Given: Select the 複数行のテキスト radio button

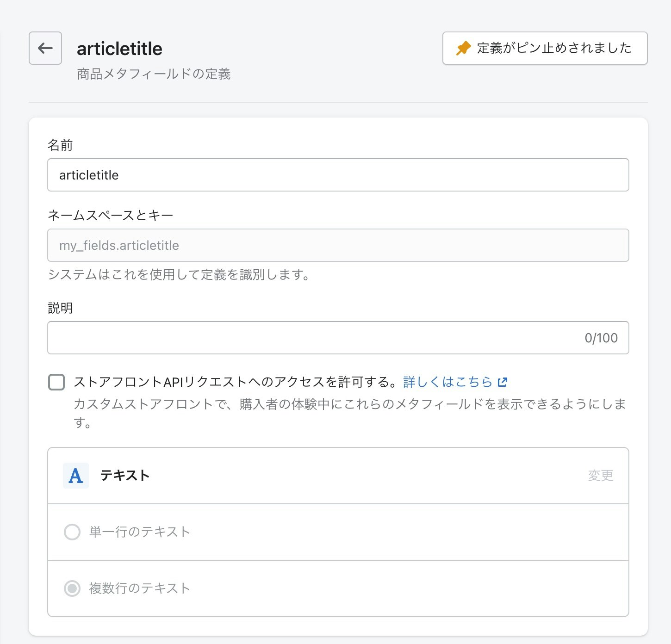Looking at the screenshot, I should tap(72, 588).
